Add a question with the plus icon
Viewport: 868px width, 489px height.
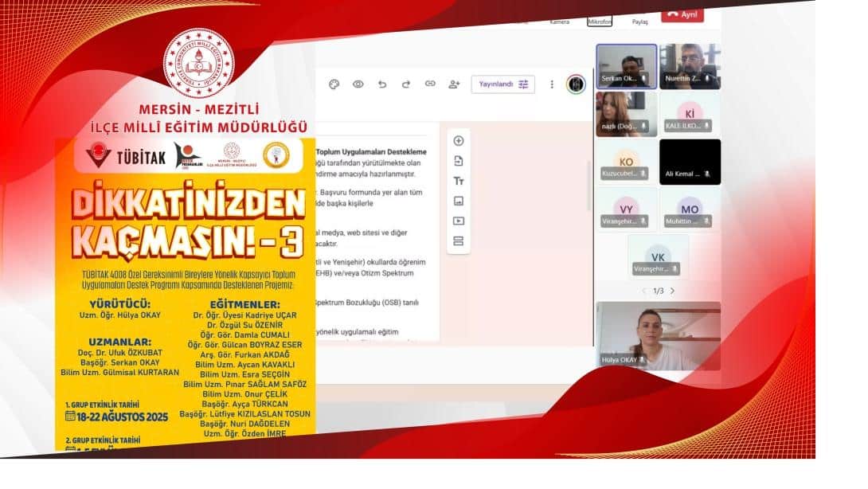tap(459, 141)
